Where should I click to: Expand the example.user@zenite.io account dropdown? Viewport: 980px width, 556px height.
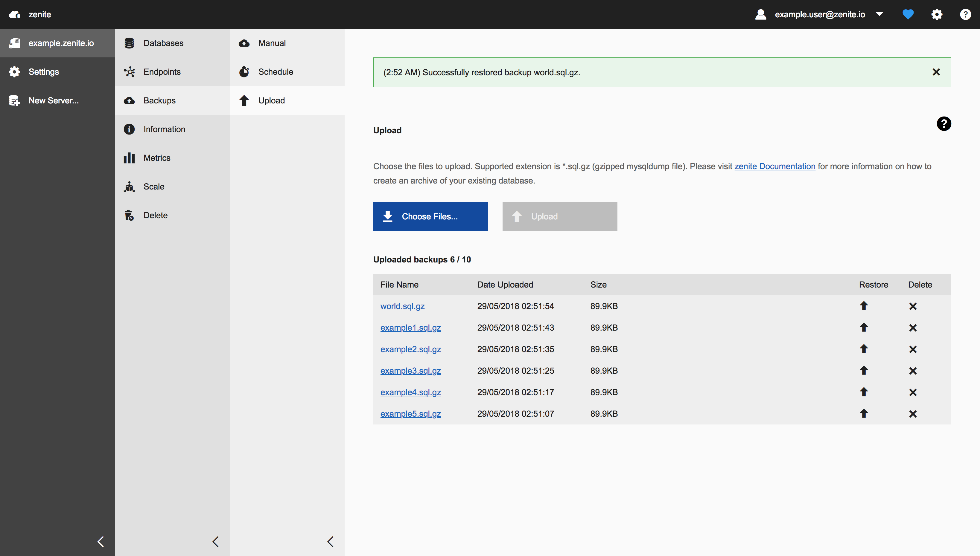tap(879, 14)
